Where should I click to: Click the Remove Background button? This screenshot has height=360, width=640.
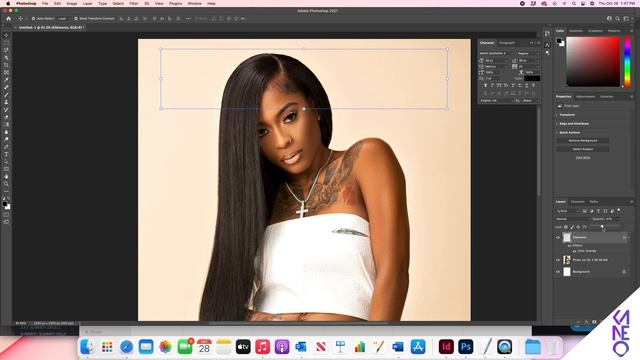click(x=583, y=140)
